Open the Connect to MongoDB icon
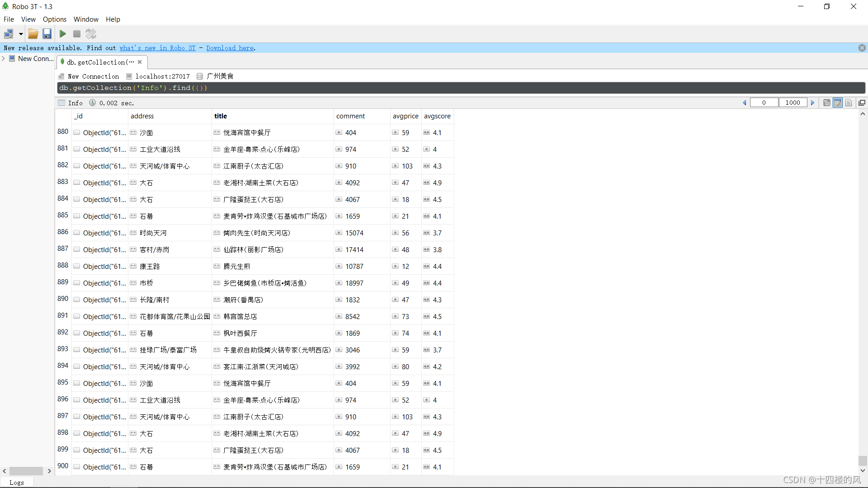868x488 pixels. (x=9, y=34)
